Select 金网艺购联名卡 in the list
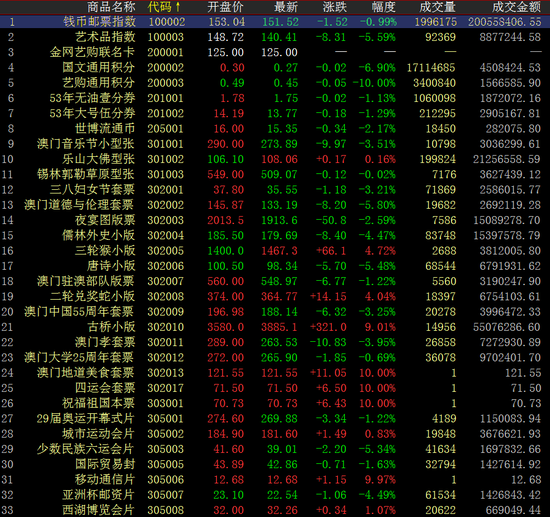This screenshot has height=517, width=550. pos(92,52)
